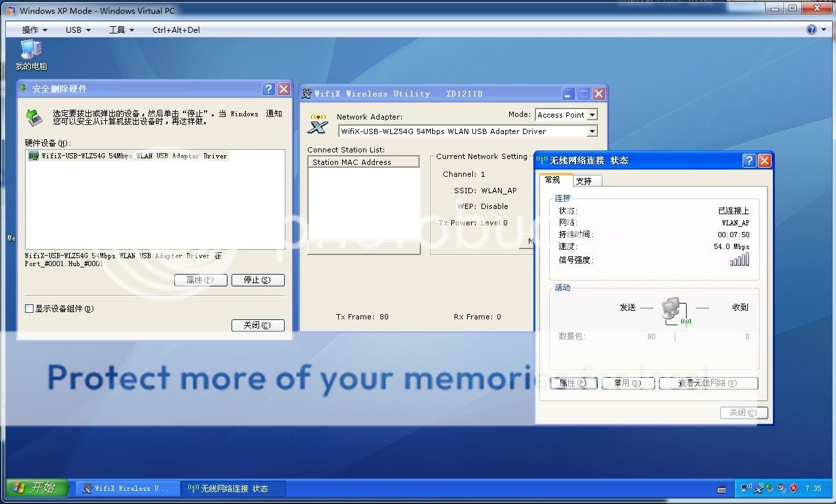Screen dimensions: 836x504
Task: Open the USB menu
Action: 78,30
